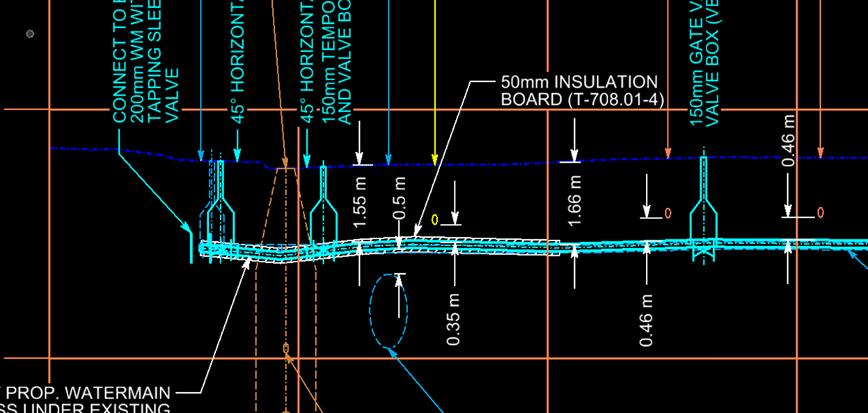Click the dashed blue ellipse pipe crossing
The width and height of the screenshot is (868, 413).
pyautogui.click(x=388, y=311)
